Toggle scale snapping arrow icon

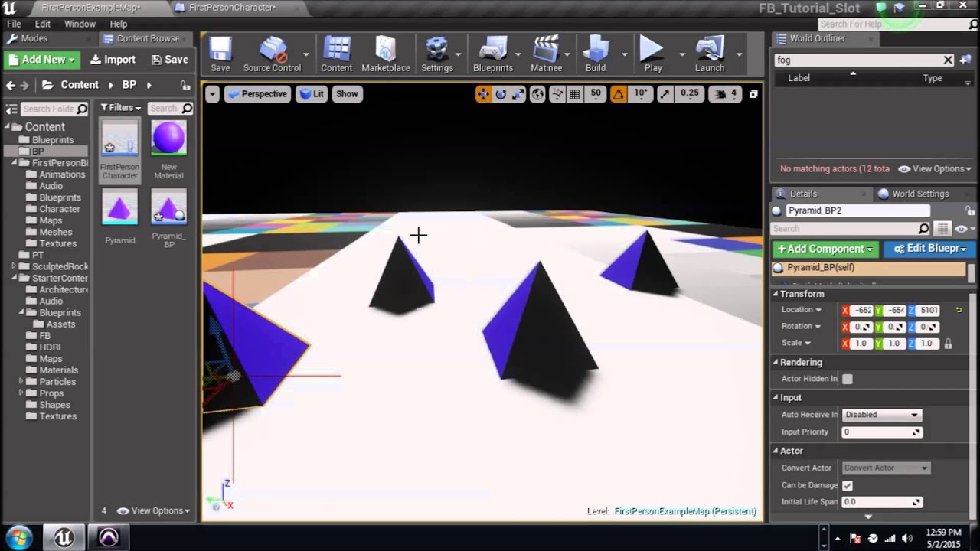(665, 94)
